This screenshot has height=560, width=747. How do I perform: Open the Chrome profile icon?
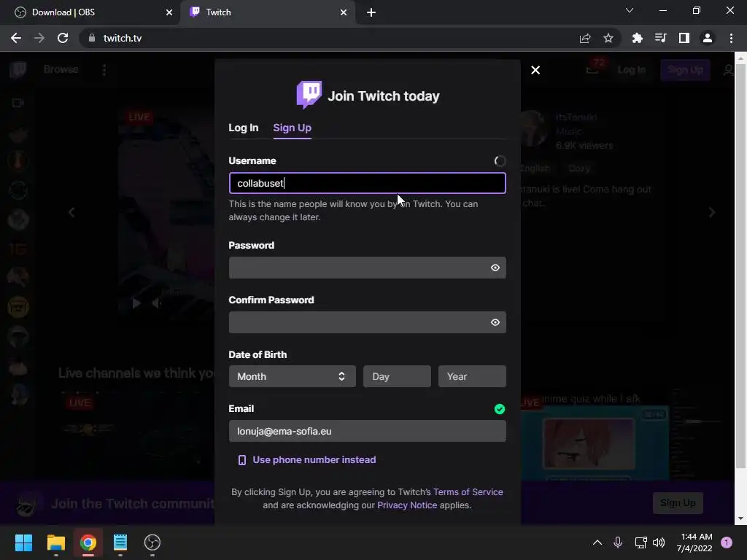tap(708, 38)
